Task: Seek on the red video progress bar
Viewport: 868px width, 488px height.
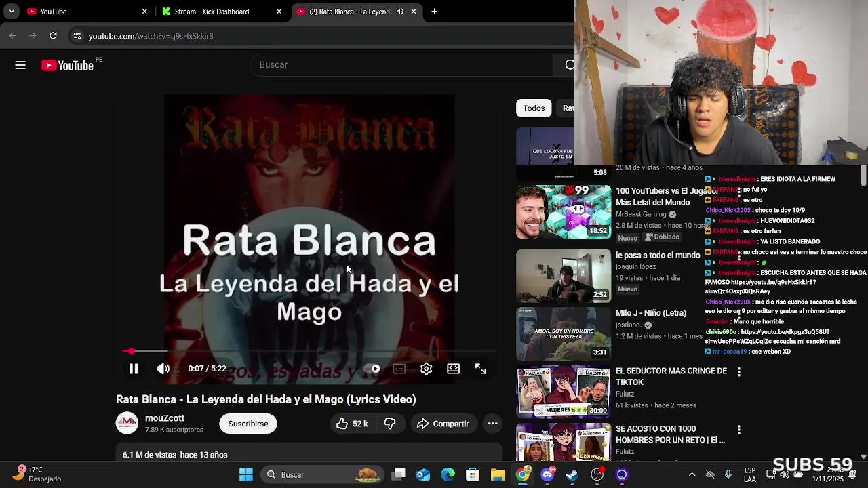Action: [x=309, y=351]
